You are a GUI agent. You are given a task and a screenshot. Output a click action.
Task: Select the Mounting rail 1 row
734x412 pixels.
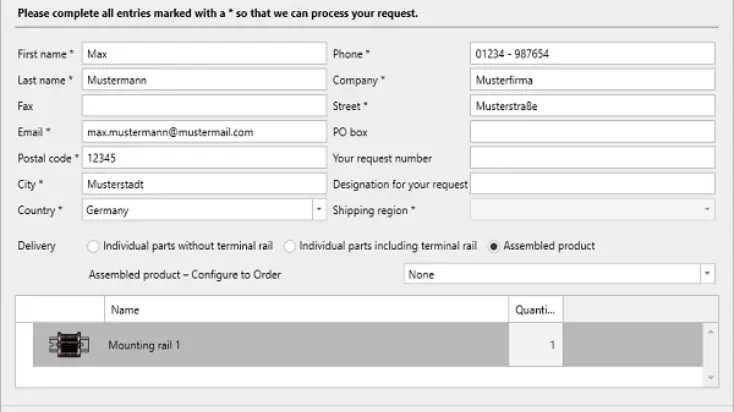[x=300, y=345]
